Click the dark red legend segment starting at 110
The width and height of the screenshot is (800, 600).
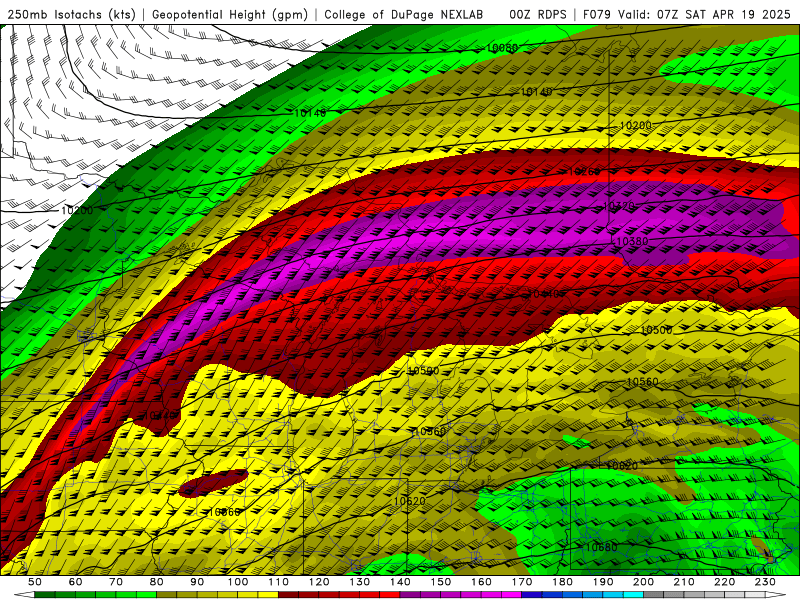pos(288,595)
